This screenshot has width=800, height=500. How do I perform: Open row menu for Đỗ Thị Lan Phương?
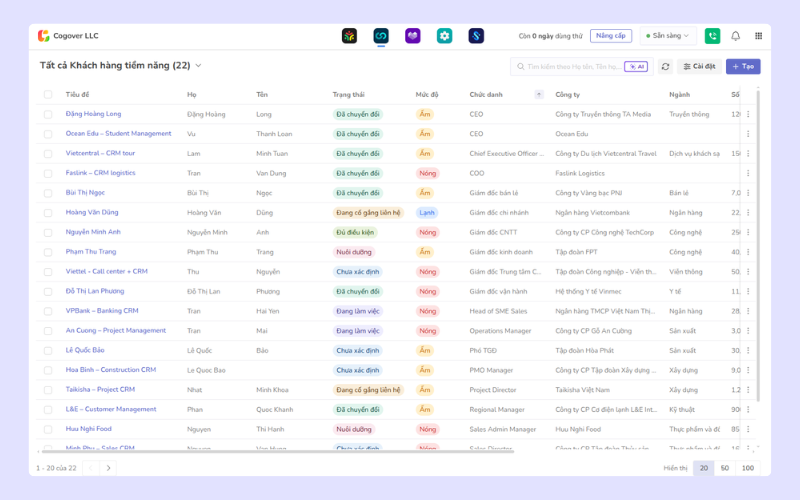[748, 291]
